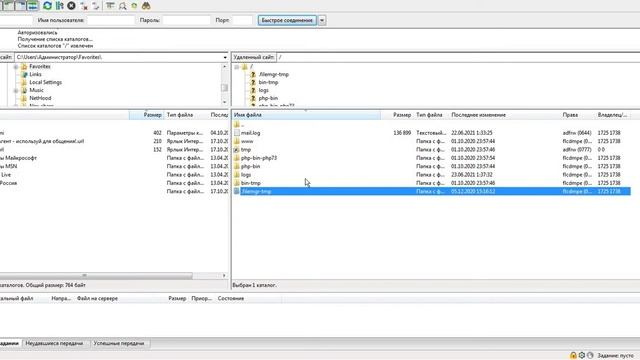Click the local tree scrollbar down arrow
640x360 pixels.
coord(224,102)
